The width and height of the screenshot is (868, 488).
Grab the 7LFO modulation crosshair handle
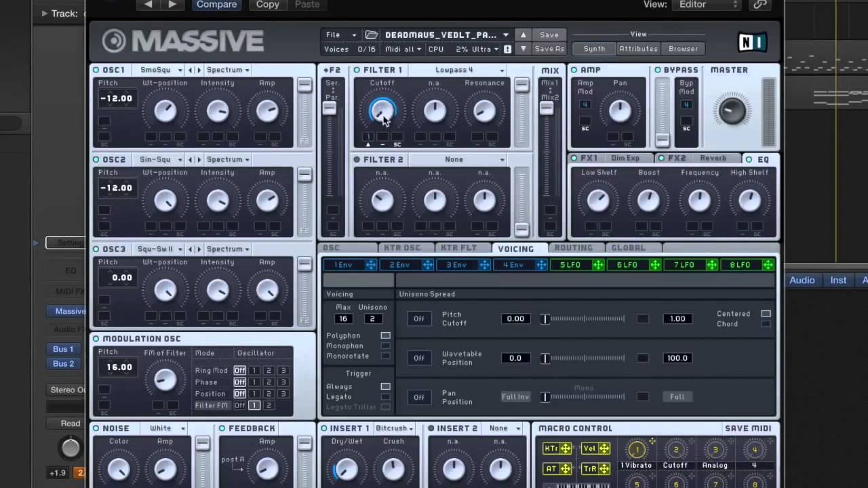(x=711, y=265)
